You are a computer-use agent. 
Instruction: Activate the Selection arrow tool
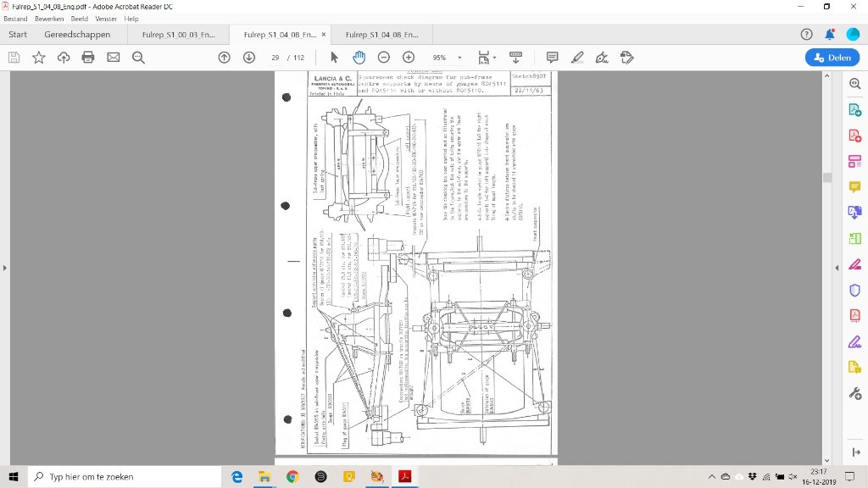pyautogui.click(x=334, y=58)
